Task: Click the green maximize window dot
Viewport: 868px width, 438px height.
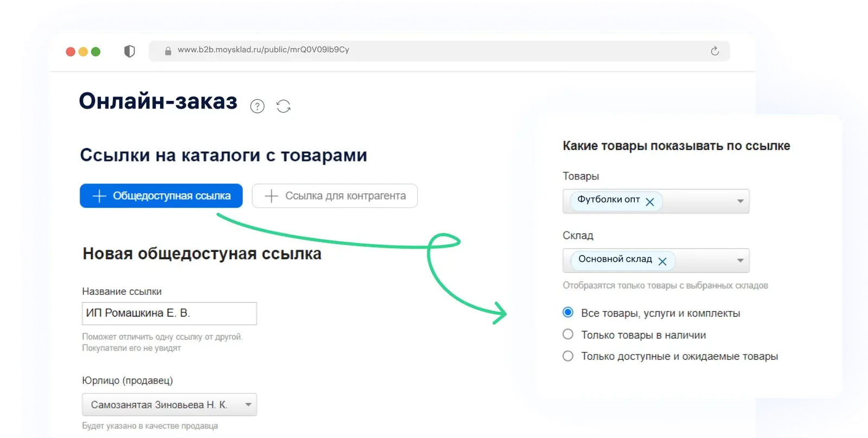Action: 96,52
